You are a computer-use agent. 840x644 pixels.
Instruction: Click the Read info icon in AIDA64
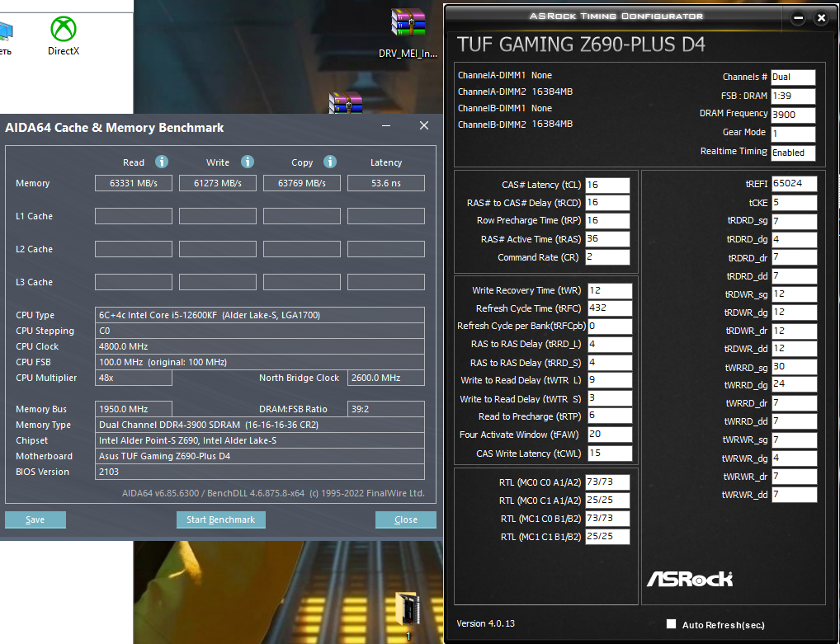[161, 162]
